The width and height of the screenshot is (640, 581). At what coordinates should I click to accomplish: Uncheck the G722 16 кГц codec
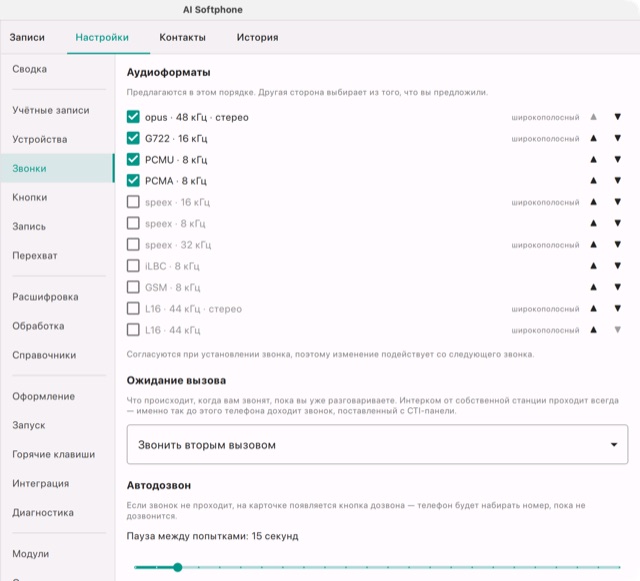133,138
